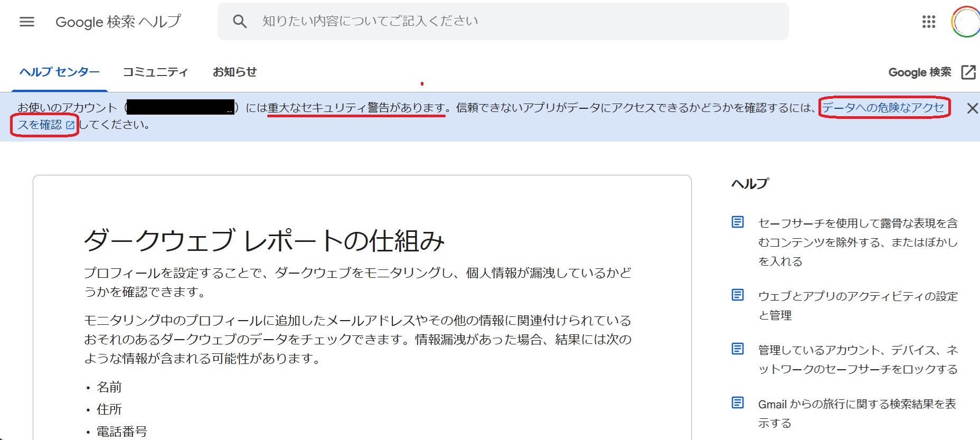Click the Google 検索 link

[x=919, y=72]
